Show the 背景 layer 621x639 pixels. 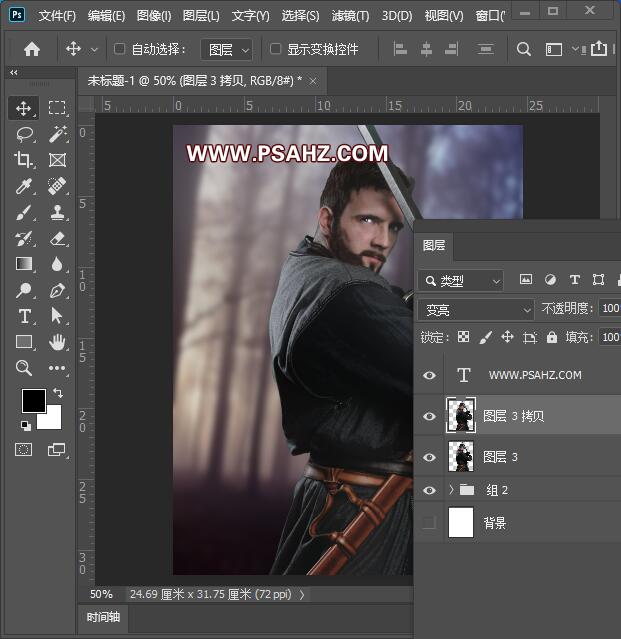[429, 522]
